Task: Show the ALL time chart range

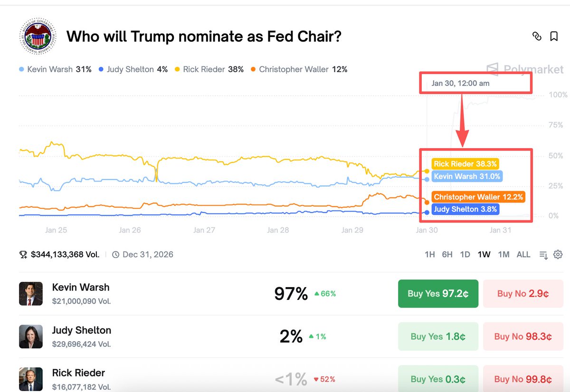Action: 523,254
